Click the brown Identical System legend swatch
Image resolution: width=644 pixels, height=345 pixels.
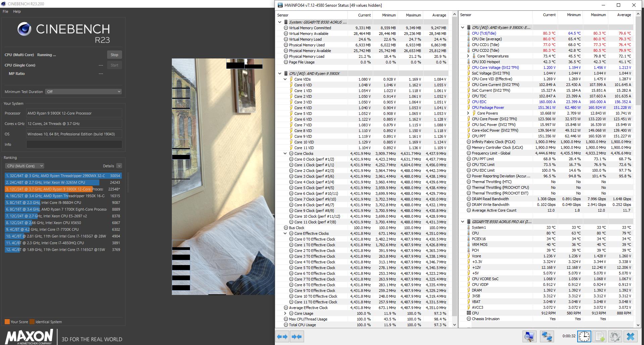32,322
